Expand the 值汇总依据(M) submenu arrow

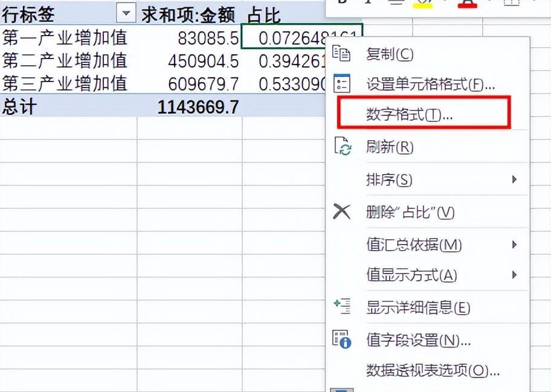(515, 245)
